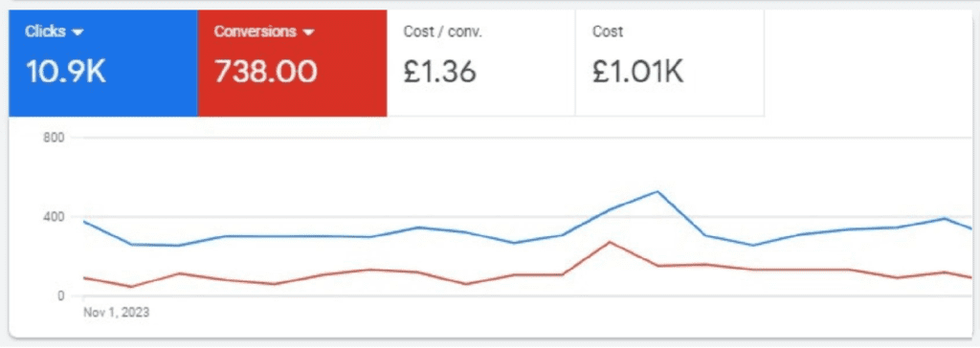Click the blue line's starting point on the left
This screenshot has height=348, width=980.
84,222
